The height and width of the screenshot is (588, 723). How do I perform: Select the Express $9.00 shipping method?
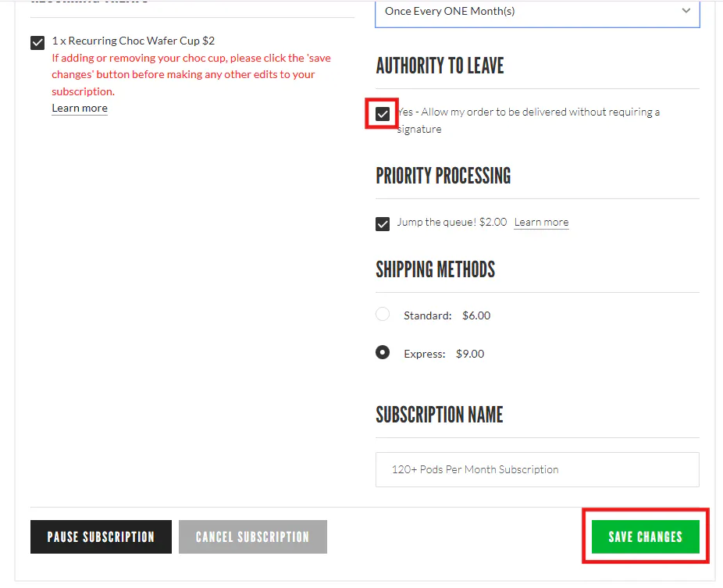383,352
